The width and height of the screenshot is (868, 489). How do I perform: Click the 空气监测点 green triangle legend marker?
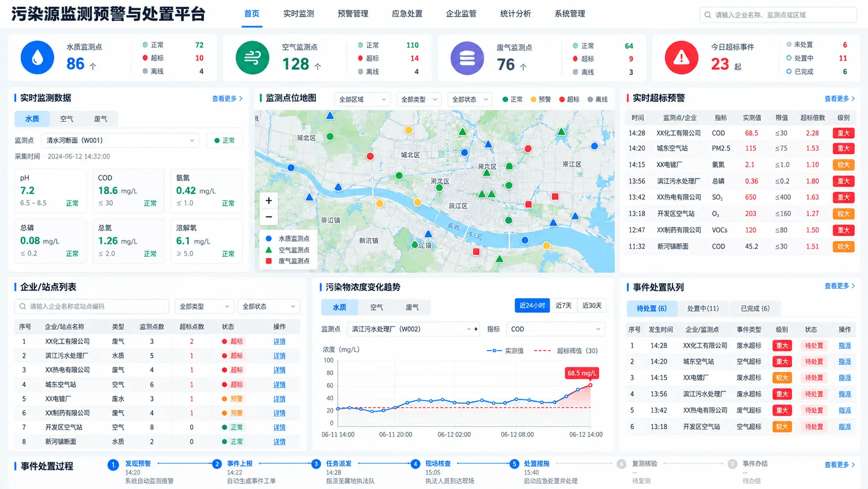(269, 250)
